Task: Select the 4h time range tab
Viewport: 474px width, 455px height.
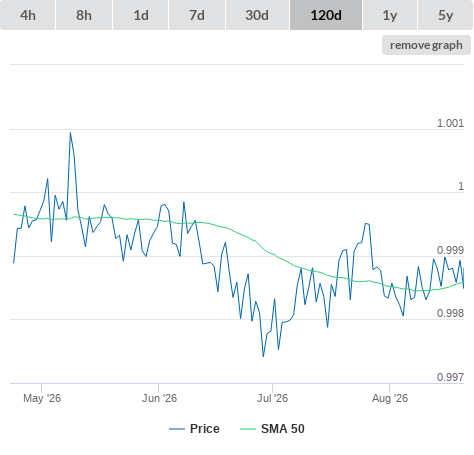Action: pyautogui.click(x=28, y=15)
